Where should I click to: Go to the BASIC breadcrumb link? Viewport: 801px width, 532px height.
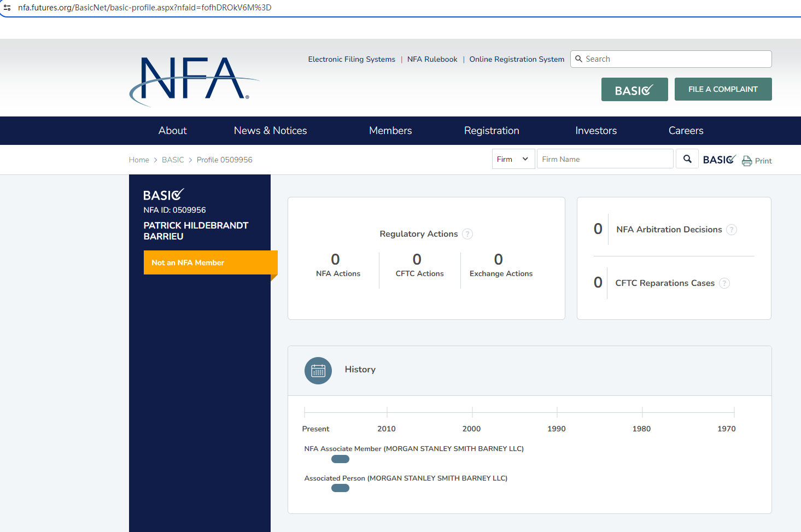[x=173, y=160]
